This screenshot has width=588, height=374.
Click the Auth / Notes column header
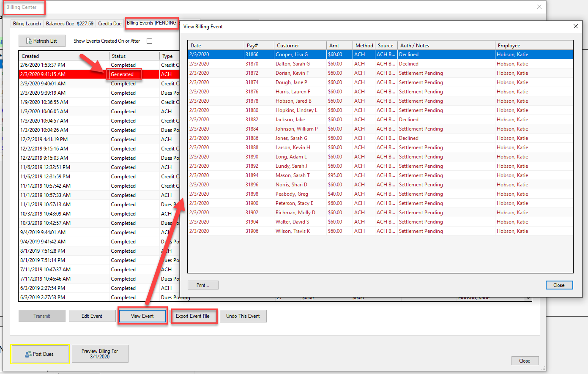pyautogui.click(x=446, y=45)
